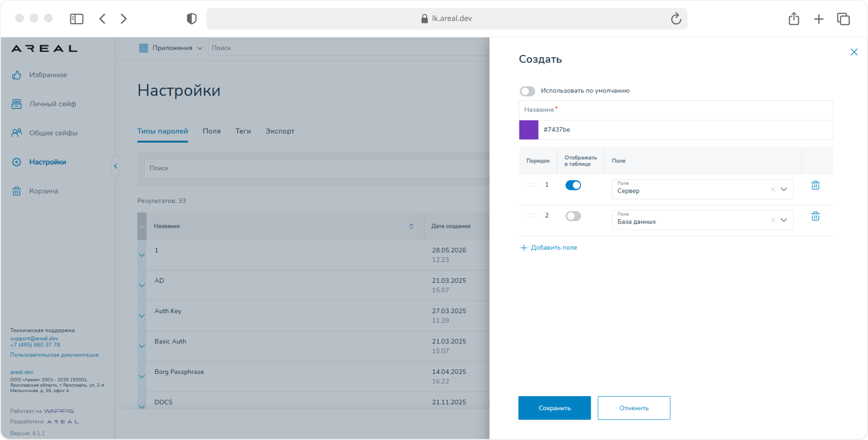Viewport: 868px width, 440px height.
Task: Click the Дата создания column header
Action: pos(450,226)
